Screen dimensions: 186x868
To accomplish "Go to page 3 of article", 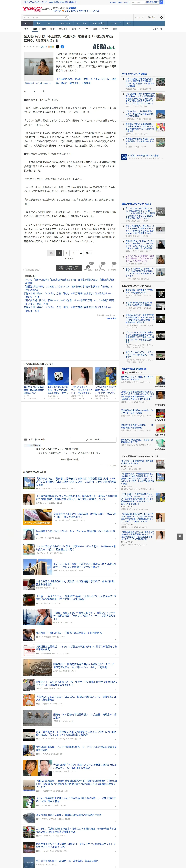I will [74, 253].
